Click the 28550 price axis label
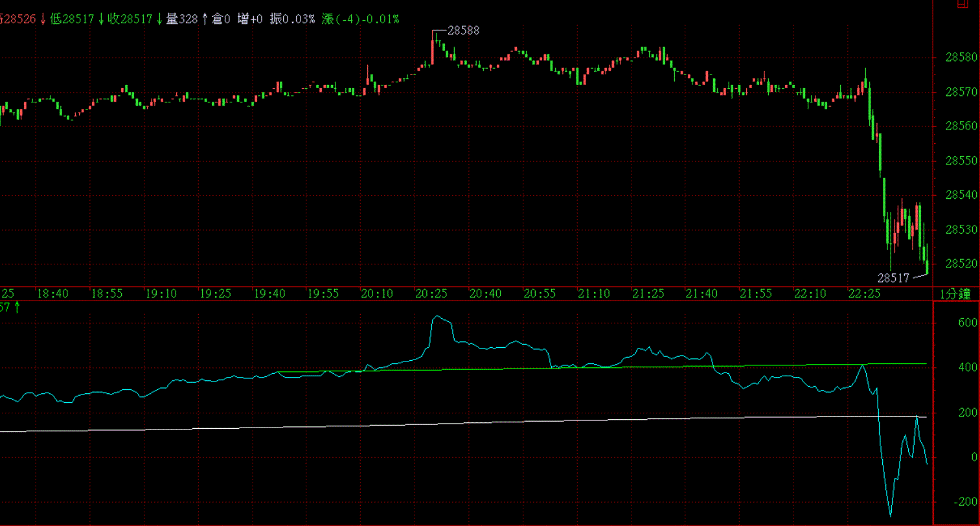The image size is (980, 526). click(961, 161)
